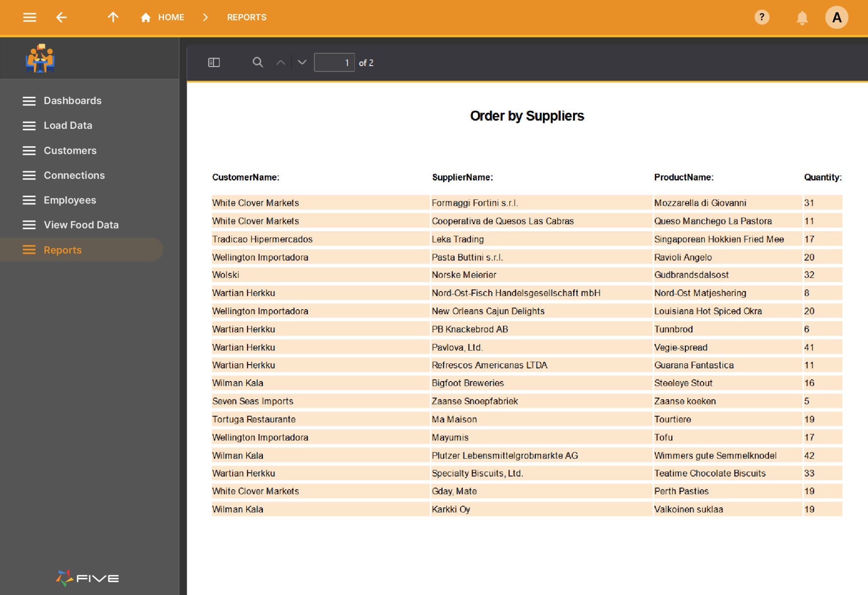This screenshot has height=595, width=868.
Task: Click inside the page number input field
Action: [335, 62]
